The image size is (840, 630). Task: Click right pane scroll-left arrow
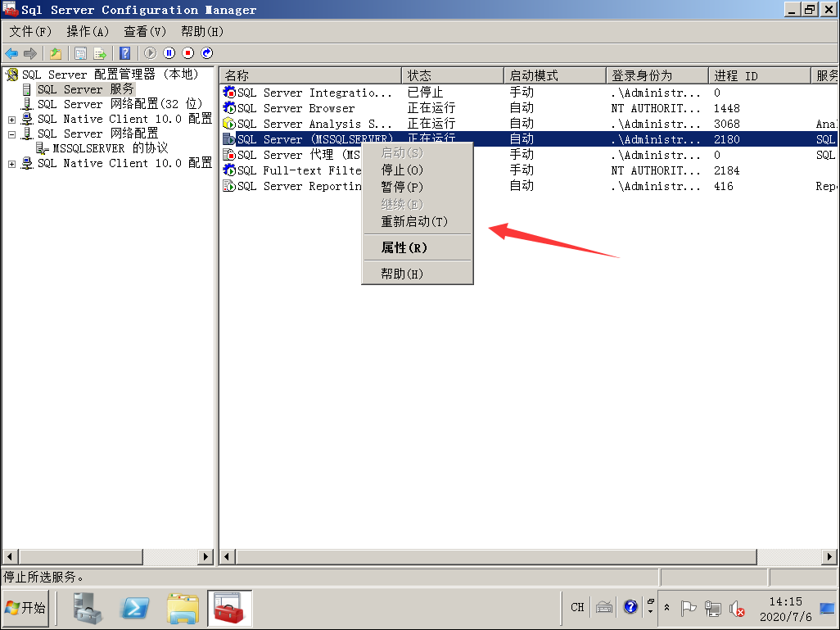point(227,556)
